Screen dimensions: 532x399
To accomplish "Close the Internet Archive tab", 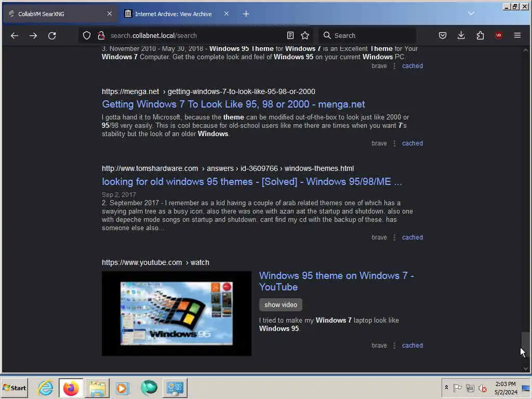I will [227, 14].
